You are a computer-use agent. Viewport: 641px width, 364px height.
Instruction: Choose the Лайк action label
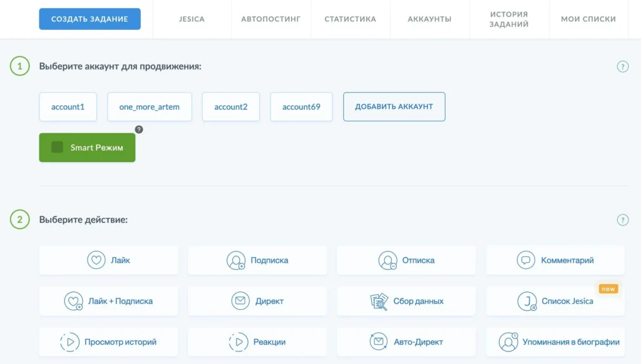(121, 260)
